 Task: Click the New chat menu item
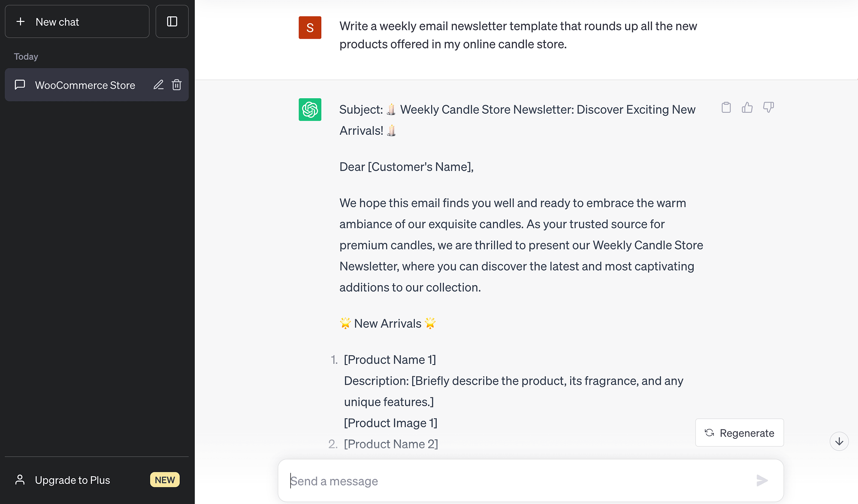coord(78,21)
